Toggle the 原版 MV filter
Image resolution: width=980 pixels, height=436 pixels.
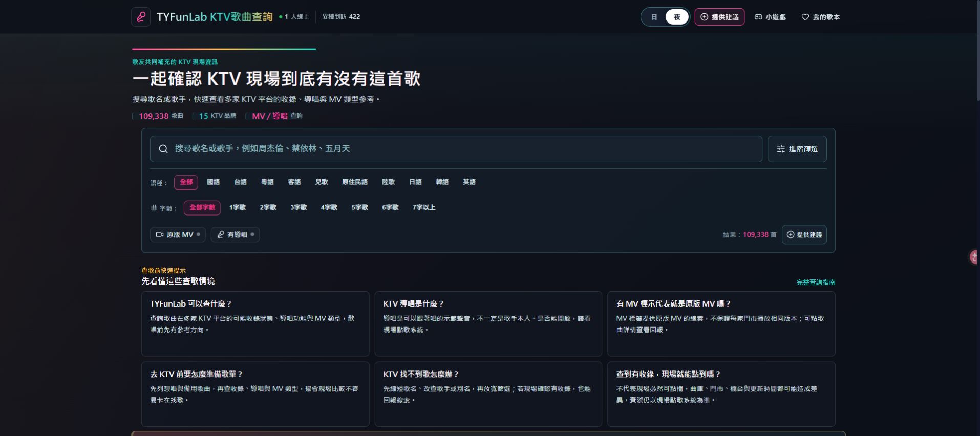178,235
